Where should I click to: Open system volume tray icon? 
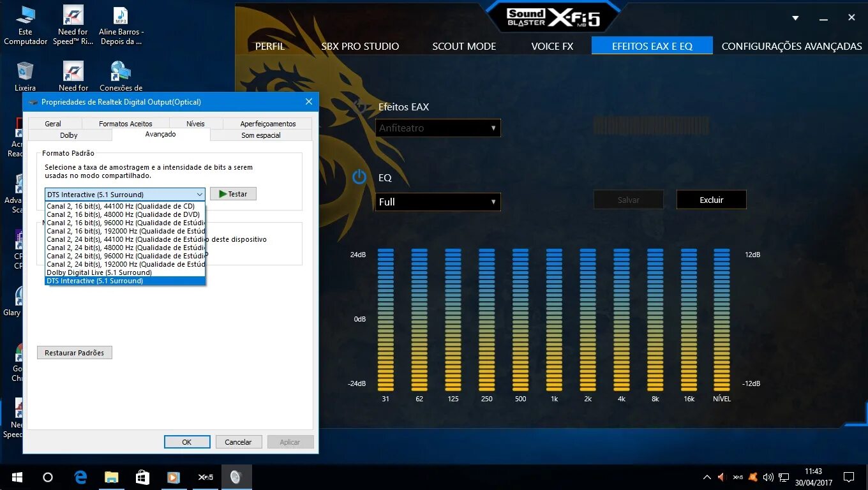[x=768, y=477]
